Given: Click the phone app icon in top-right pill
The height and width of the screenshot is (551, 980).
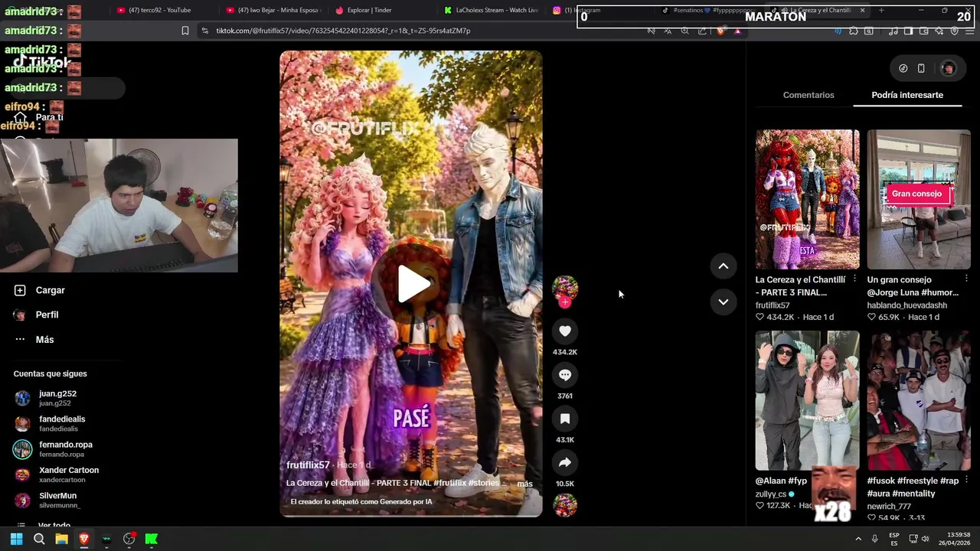Looking at the screenshot, I should pos(921,68).
